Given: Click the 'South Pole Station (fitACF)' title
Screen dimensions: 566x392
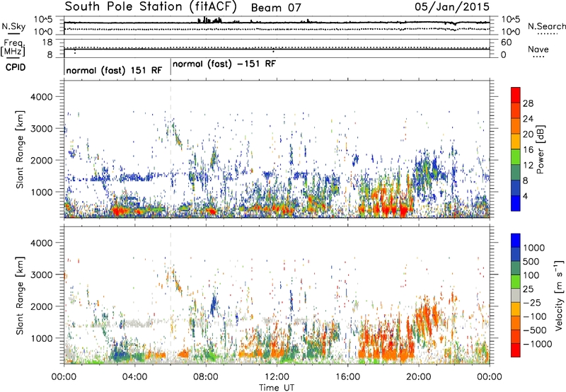Looking at the screenshot, I should pos(151,7).
